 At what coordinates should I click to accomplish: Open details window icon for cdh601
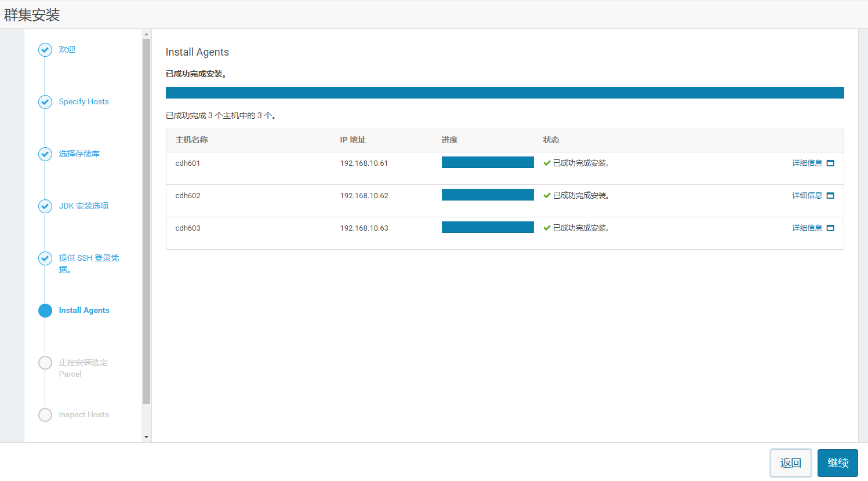(830, 163)
